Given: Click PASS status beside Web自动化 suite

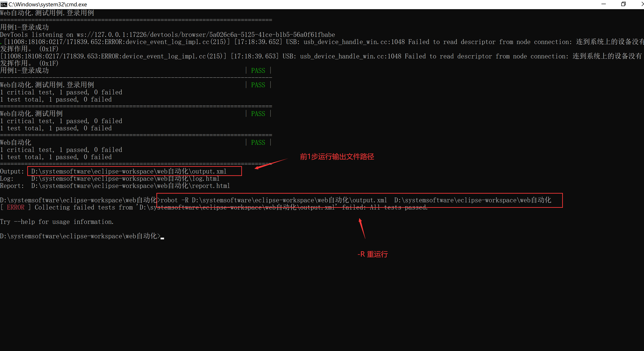Looking at the screenshot, I should coord(258,143).
